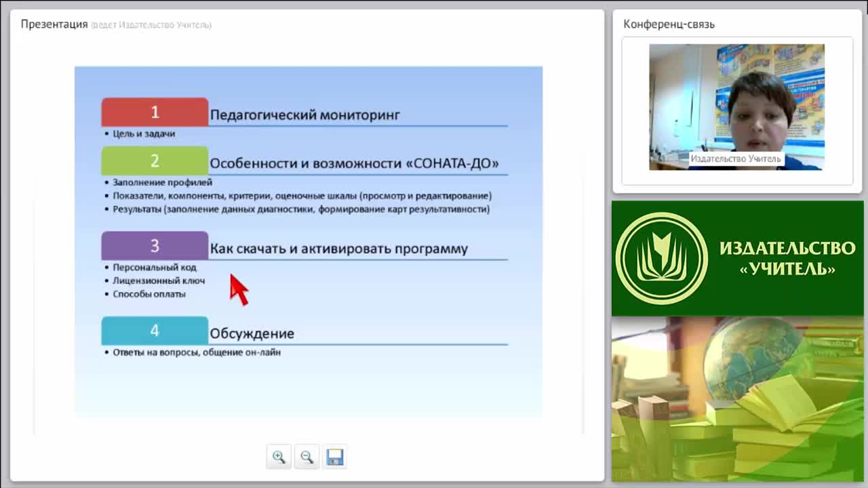Zoom out of the presentation slide
The image size is (868, 488).
click(x=307, y=457)
